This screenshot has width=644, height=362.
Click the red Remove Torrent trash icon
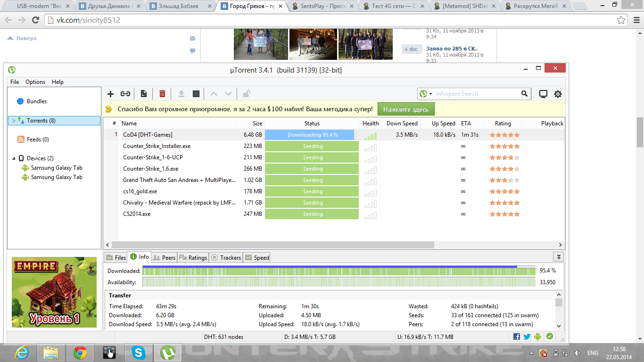coord(162,94)
